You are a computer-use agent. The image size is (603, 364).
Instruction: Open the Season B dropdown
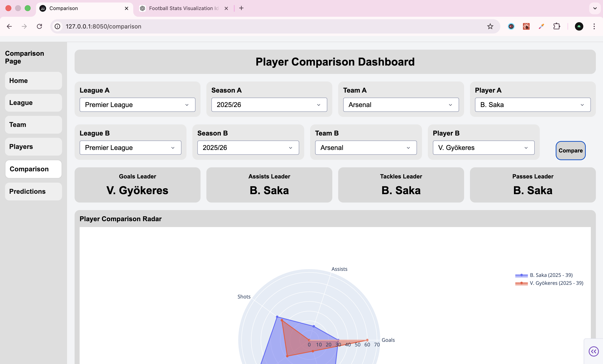click(x=248, y=147)
